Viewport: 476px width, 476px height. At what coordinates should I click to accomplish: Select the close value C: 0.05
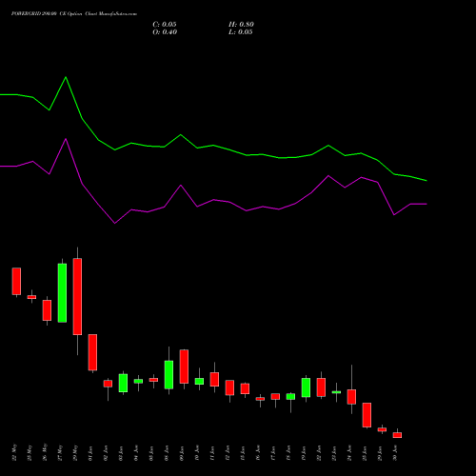165,25
